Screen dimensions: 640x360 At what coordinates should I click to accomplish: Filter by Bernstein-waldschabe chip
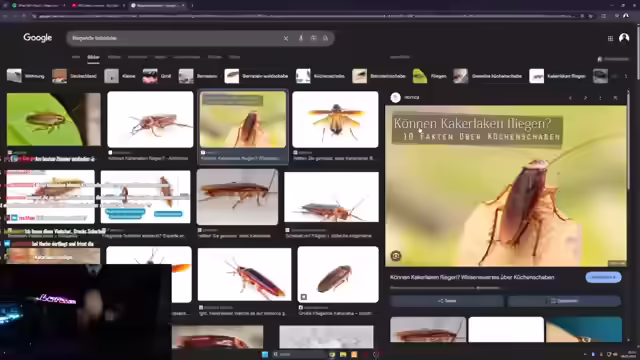(x=257, y=76)
